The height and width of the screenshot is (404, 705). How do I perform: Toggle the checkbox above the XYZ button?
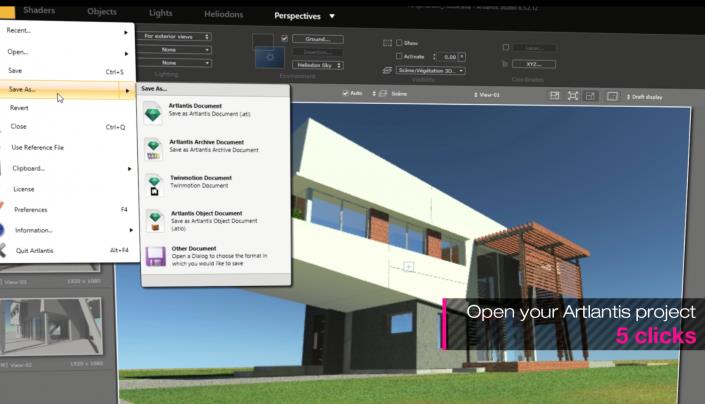tap(506, 47)
